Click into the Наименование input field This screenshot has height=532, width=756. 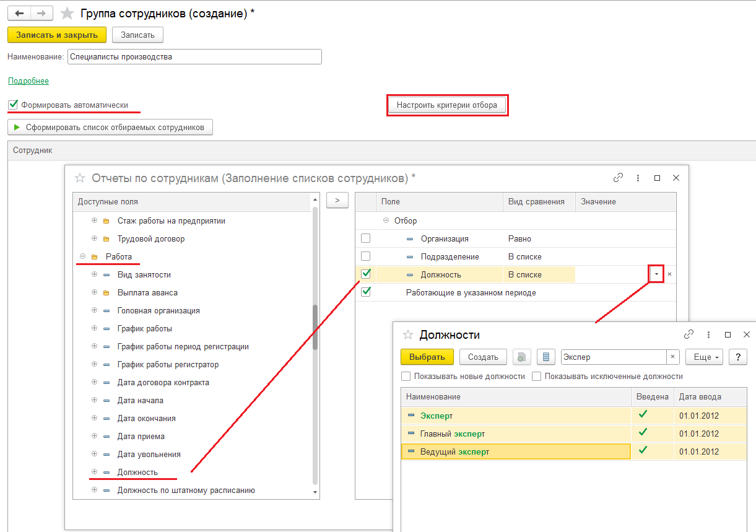pos(194,57)
